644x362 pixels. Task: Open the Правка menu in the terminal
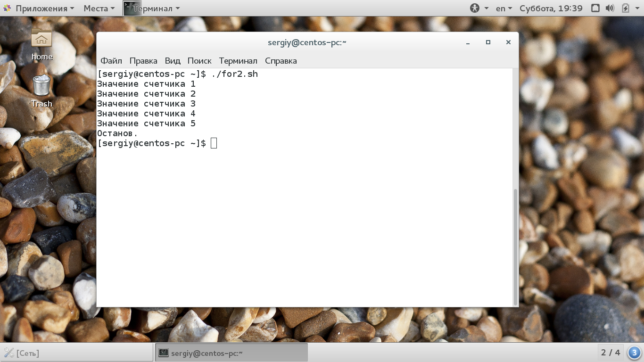pyautogui.click(x=143, y=61)
